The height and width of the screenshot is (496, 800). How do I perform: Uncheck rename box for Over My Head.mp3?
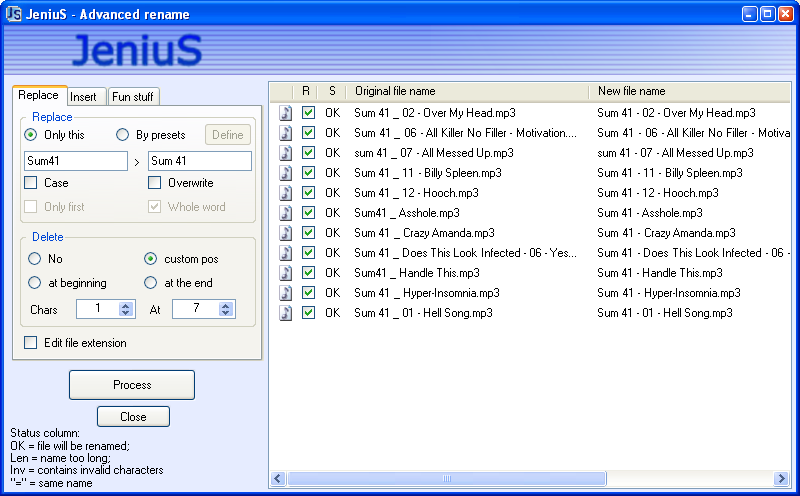pyautogui.click(x=308, y=112)
